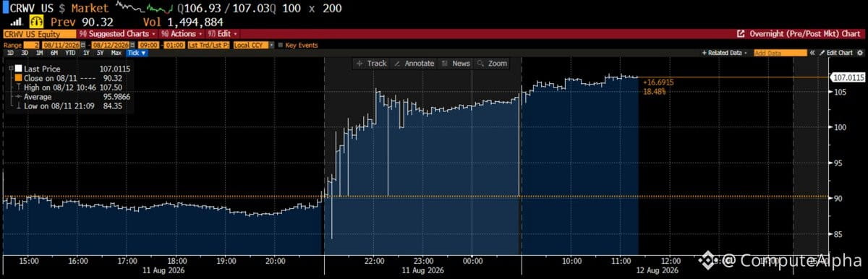
Task: Select the 6M range tab
Action: (54, 53)
